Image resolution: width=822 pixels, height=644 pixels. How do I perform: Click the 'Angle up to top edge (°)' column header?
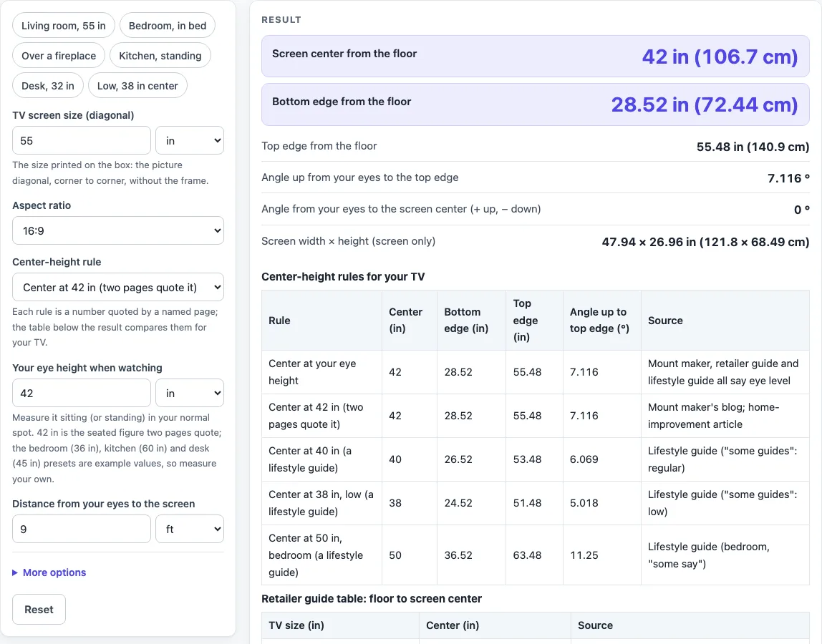pyautogui.click(x=601, y=320)
